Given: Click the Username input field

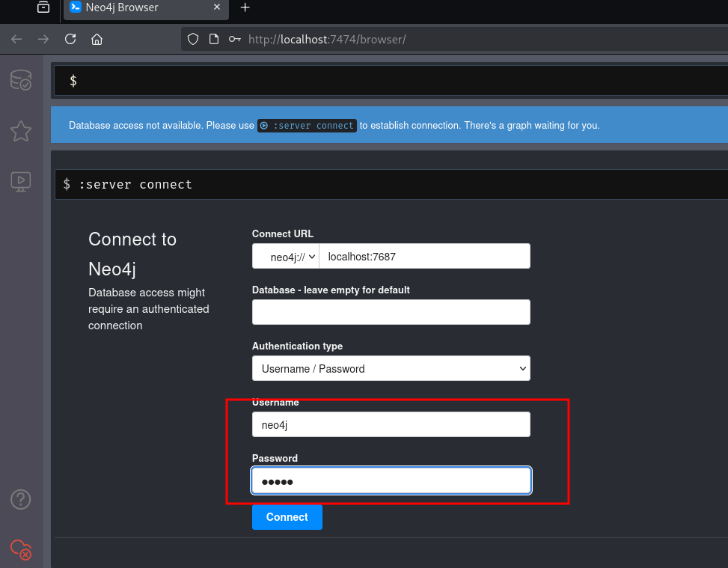Looking at the screenshot, I should 391,424.
